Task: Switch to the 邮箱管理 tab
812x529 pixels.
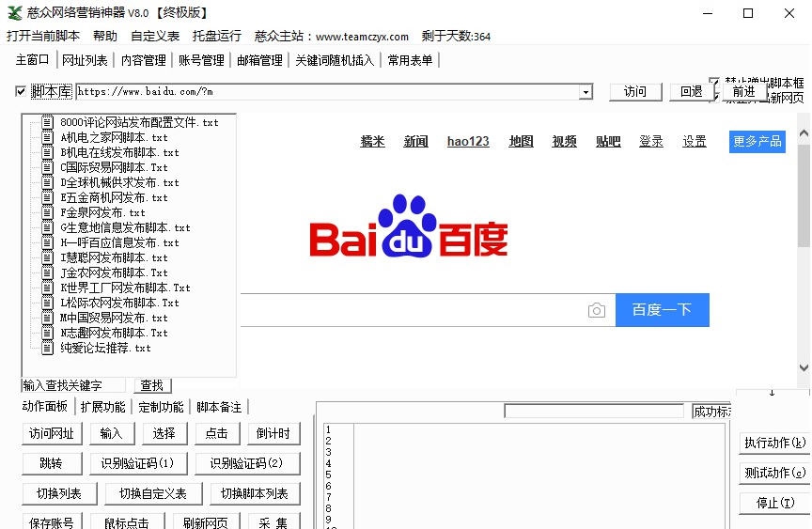Action: coord(259,60)
